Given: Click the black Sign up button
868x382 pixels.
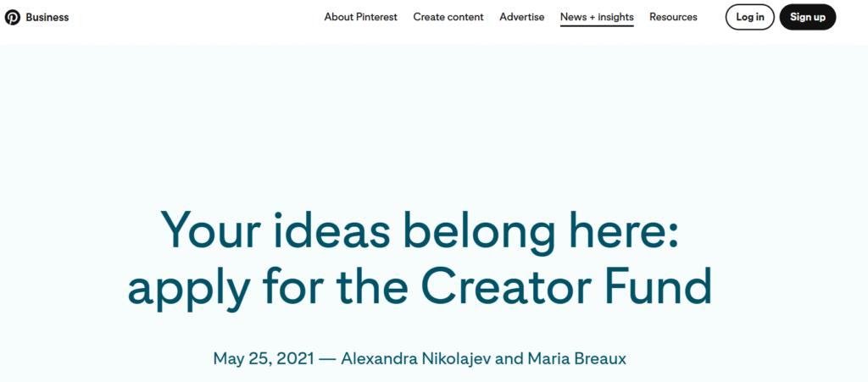Looking at the screenshot, I should coord(807,17).
